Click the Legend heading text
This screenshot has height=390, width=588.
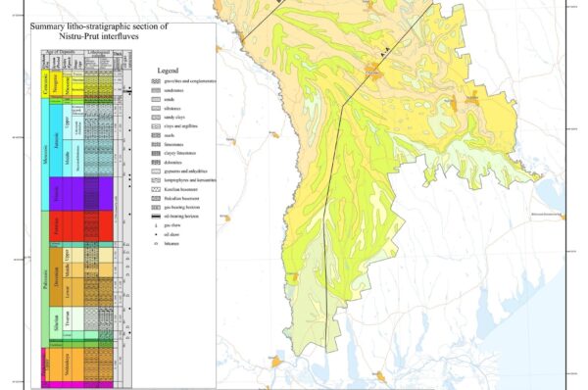168,71
